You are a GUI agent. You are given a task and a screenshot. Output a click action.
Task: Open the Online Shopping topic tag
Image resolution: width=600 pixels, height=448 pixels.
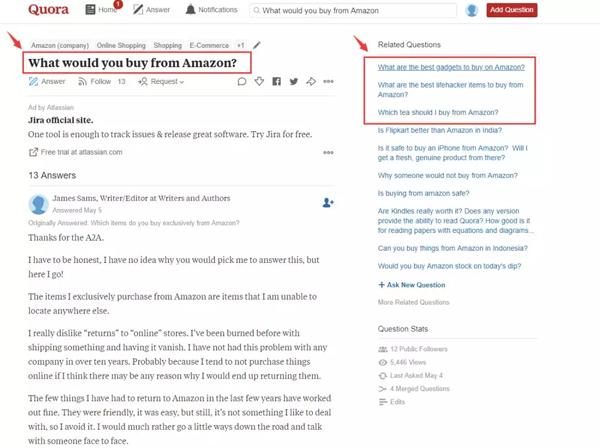121,46
